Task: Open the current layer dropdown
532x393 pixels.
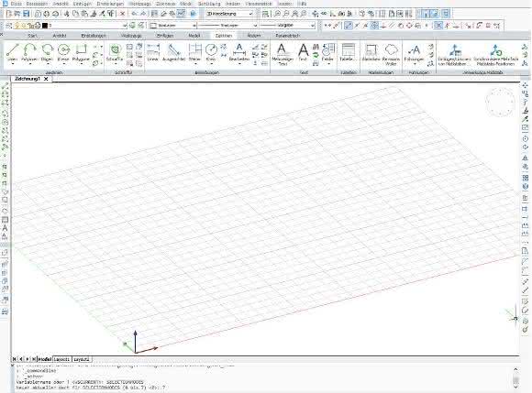Action: point(125,26)
